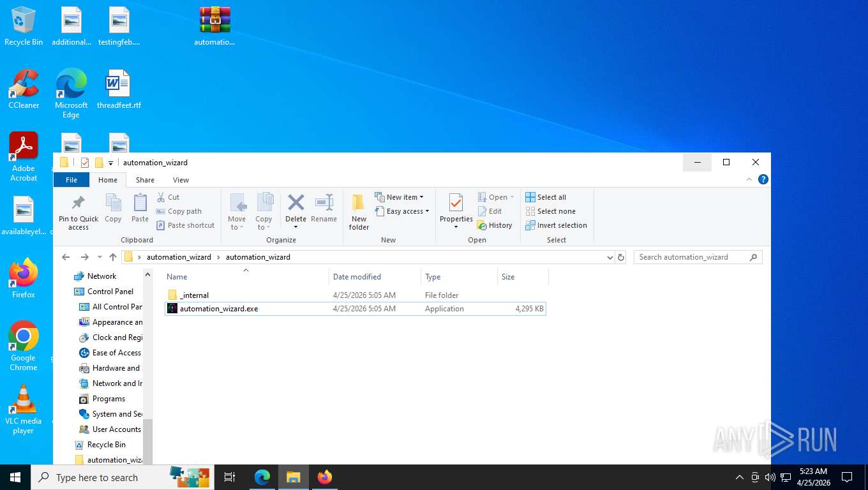Open Customize Quick Access Toolbar dropdown
Viewport: 868px width, 490px height.
pos(110,163)
